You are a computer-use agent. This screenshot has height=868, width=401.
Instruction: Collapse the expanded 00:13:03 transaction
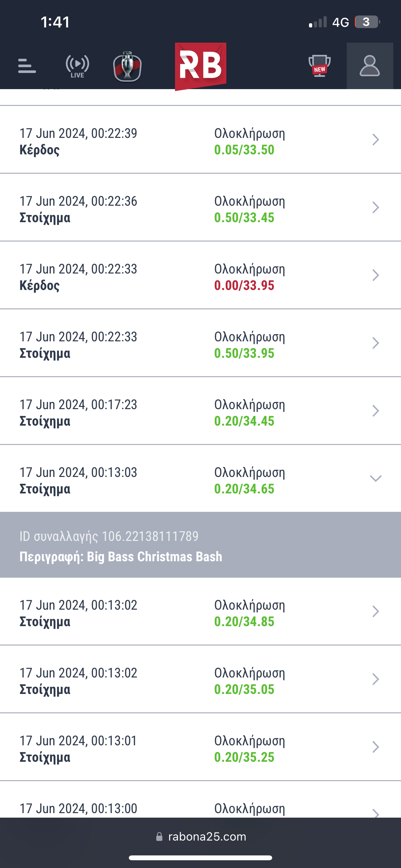pyautogui.click(x=375, y=479)
